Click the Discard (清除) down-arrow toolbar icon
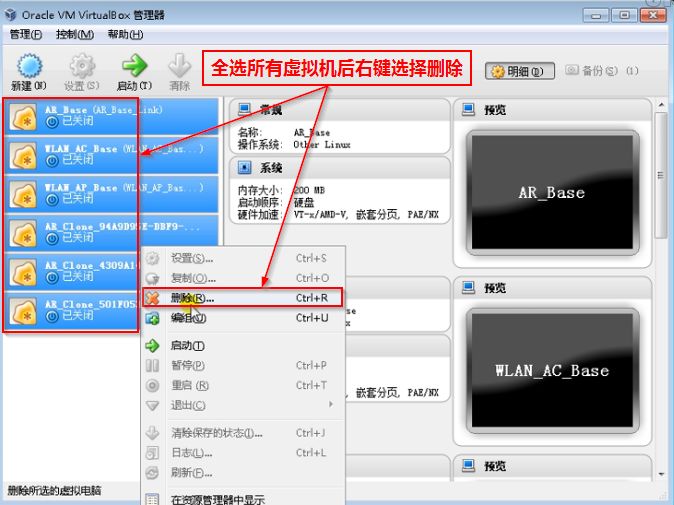This screenshot has height=505, width=674. (x=180, y=65)
